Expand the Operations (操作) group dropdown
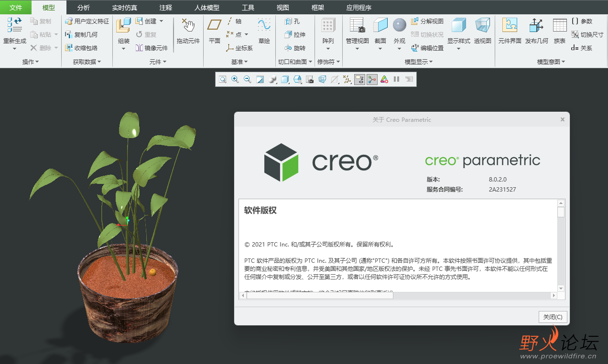 [x=31, y=62]
